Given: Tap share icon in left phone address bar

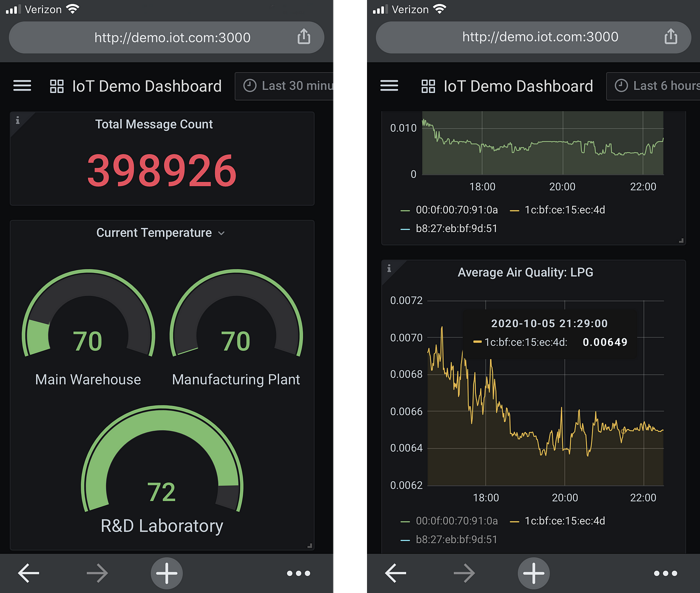Looking at the screenshot, I should [304, 36].
